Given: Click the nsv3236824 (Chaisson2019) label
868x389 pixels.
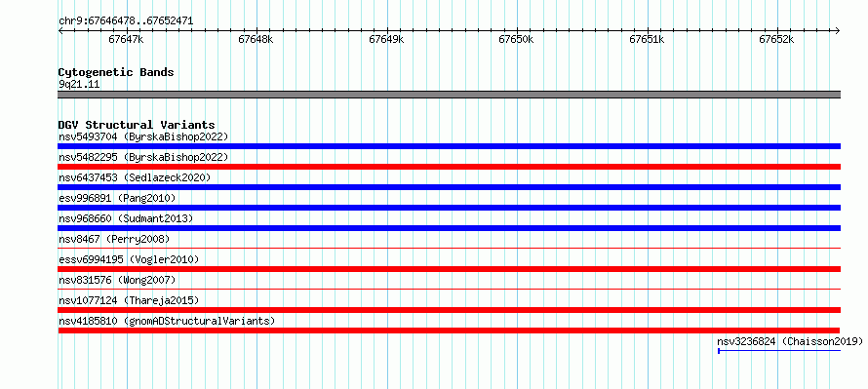Looking at the screenshot, I should 790,341.
